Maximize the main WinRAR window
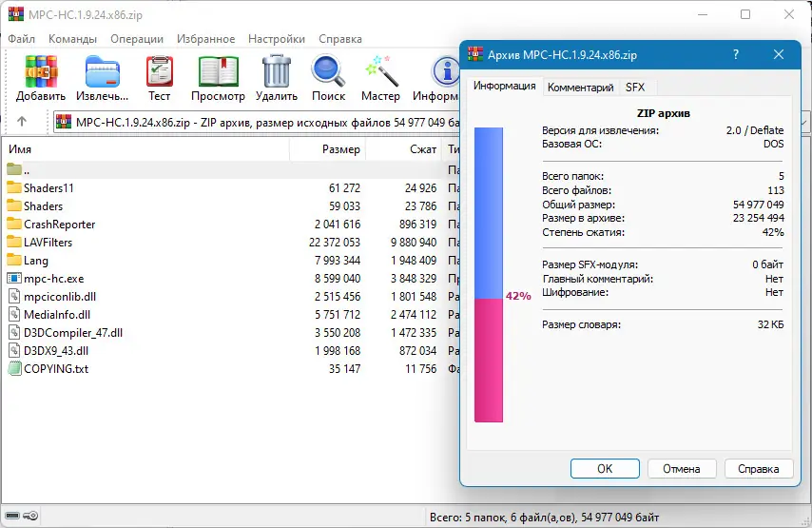This screenshot has width=812, height=528. 745,14
